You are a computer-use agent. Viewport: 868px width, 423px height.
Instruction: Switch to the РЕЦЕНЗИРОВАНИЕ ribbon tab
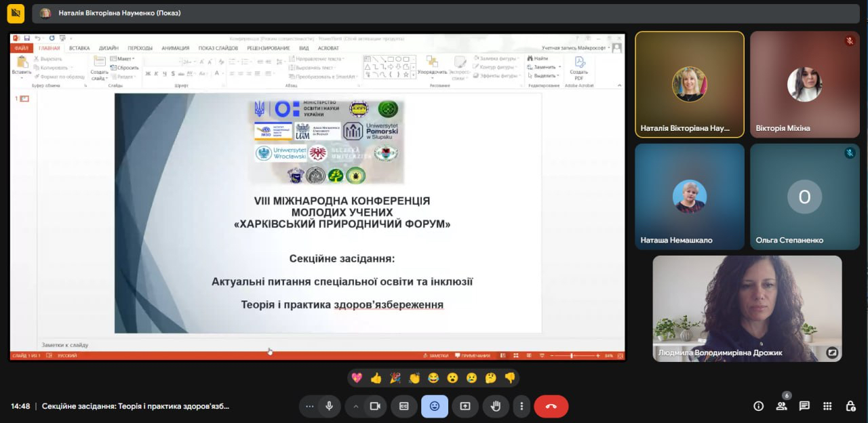click(269, 48)
